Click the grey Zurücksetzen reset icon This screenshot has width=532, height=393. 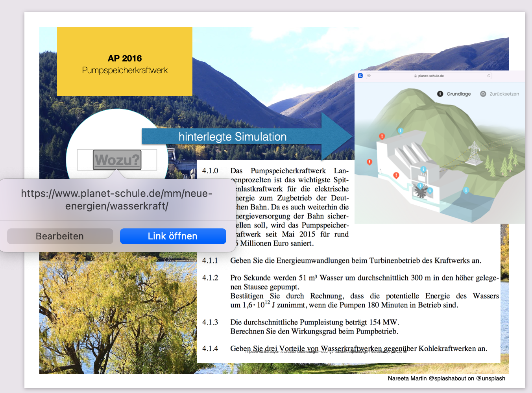click(483, 94)
